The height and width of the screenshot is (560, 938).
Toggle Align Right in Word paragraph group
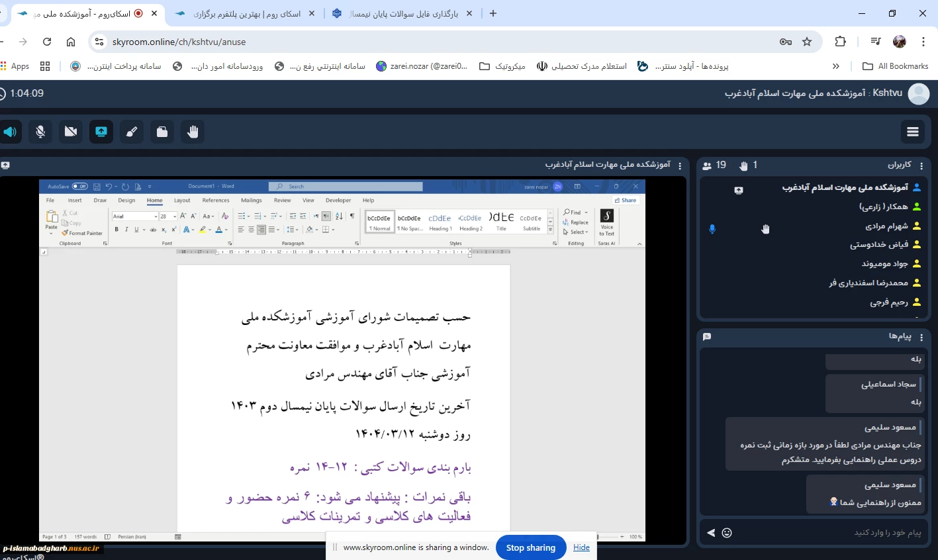(x=261, y=230)
